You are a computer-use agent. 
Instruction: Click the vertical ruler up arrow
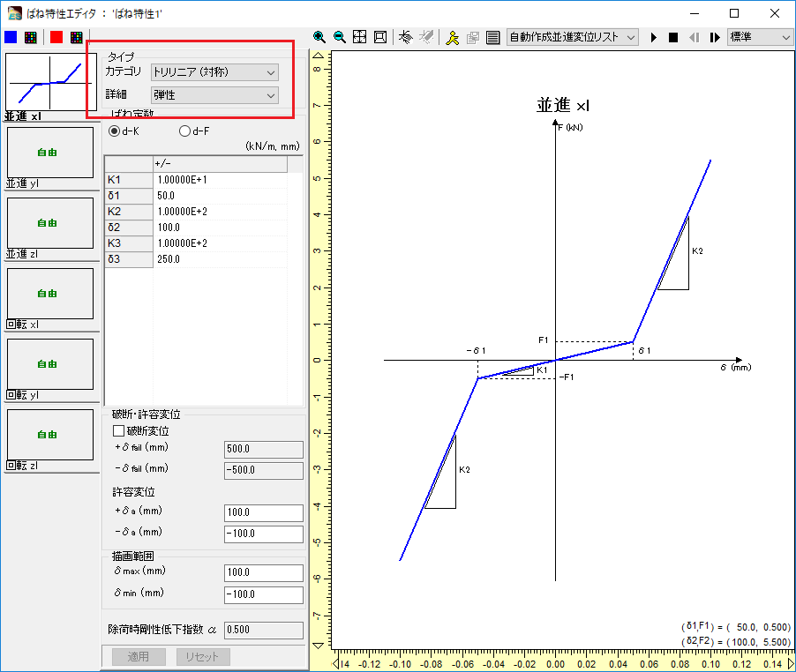tap(319, 56)
